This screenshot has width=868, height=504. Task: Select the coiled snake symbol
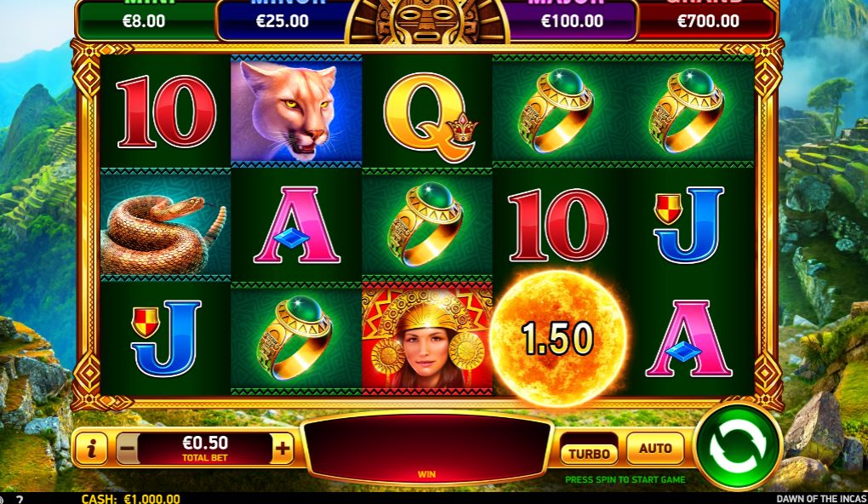tap(165, 226)
